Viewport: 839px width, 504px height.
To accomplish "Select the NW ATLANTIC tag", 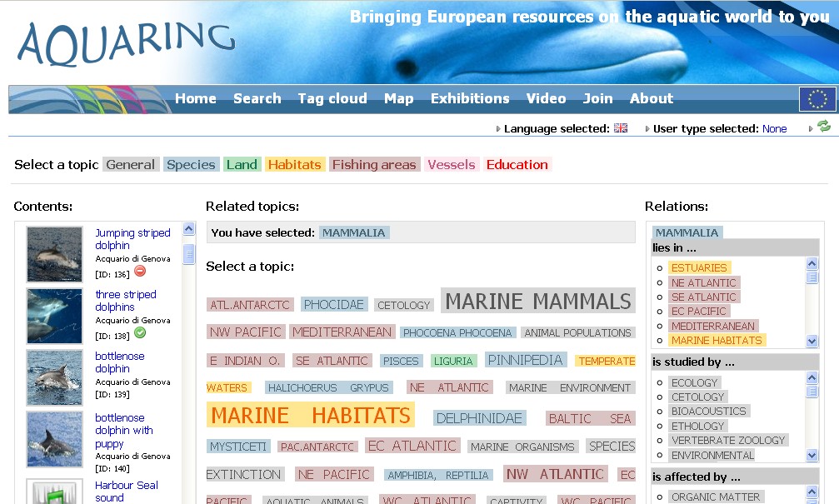I will point(557,474).
